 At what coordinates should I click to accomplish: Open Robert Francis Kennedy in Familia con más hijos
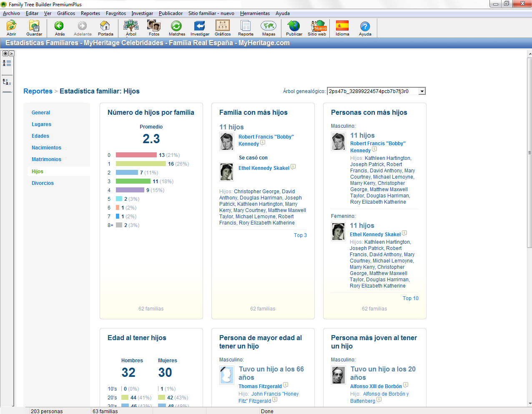point(266,140)
